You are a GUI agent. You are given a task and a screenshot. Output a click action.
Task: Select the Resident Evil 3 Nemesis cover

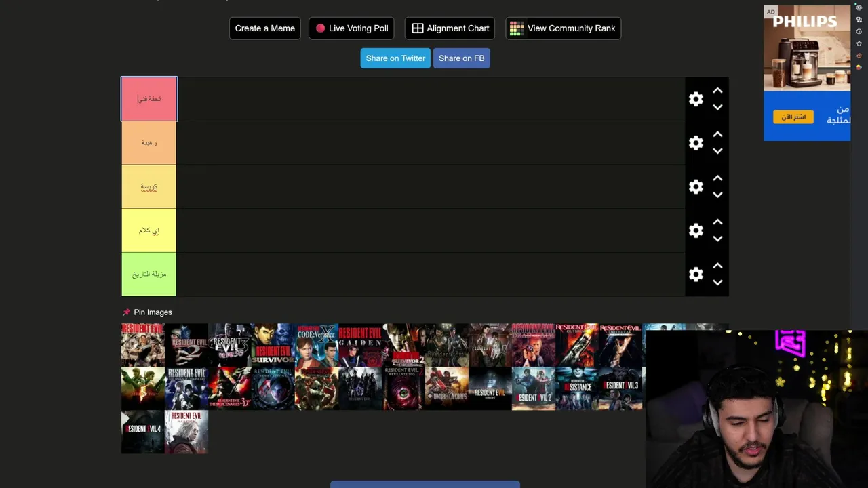tap(230, 345)
